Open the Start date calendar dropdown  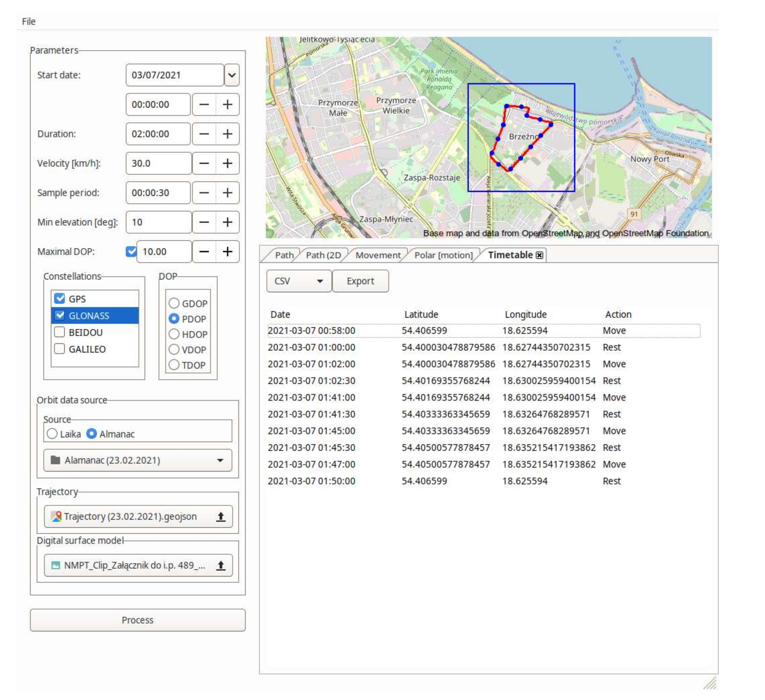[x=231, y=75]
